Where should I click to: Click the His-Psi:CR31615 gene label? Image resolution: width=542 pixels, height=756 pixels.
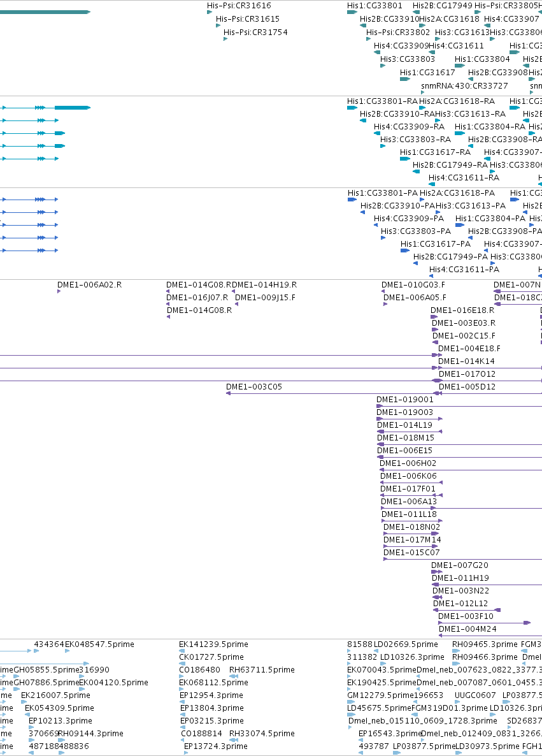[x=248, y=18]
